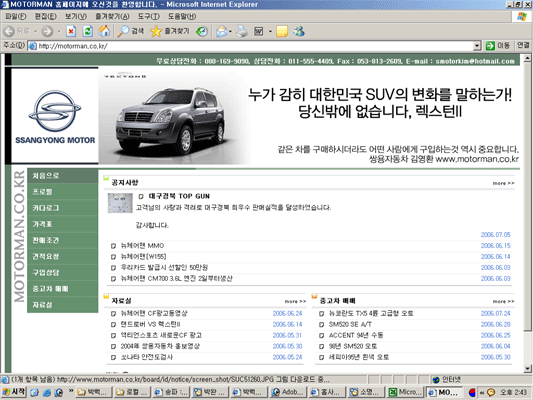The width and height of the screenshot is (533, 400).
Task: Open the 뉴체어맨 CM700 3.6L notice
Action: pos(177,278)
